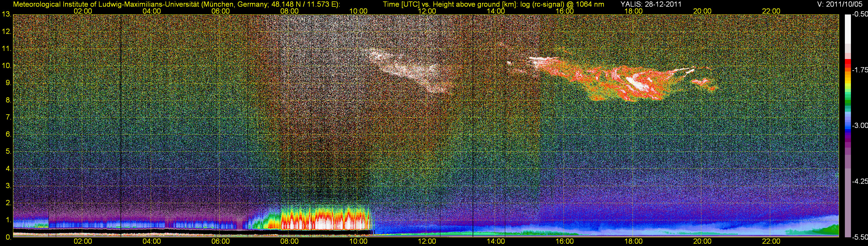
Task: Click the height axis label 9
Action: click(x=8, y=83)
